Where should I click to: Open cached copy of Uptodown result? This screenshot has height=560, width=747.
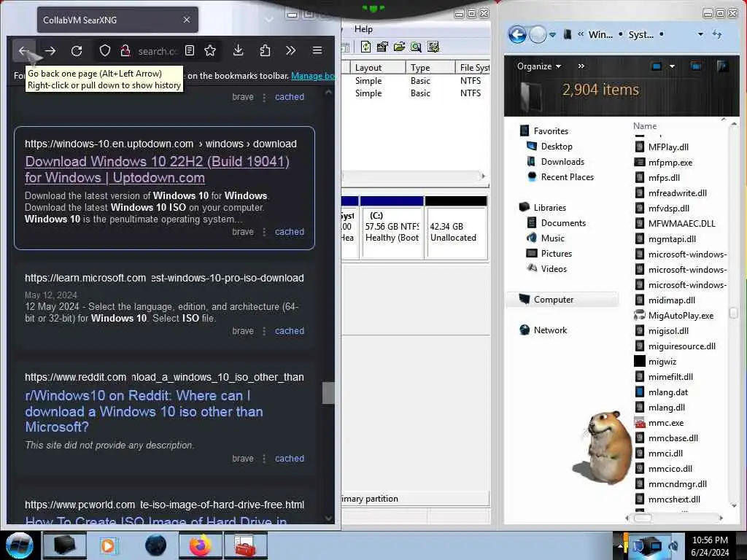pyautogui.click(x=289, y=231)
